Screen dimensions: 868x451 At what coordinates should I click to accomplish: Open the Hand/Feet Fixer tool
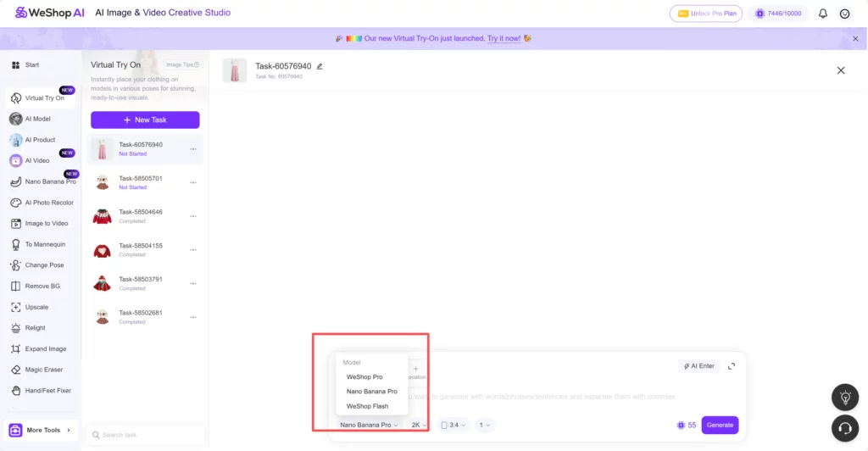click(47, 391)
